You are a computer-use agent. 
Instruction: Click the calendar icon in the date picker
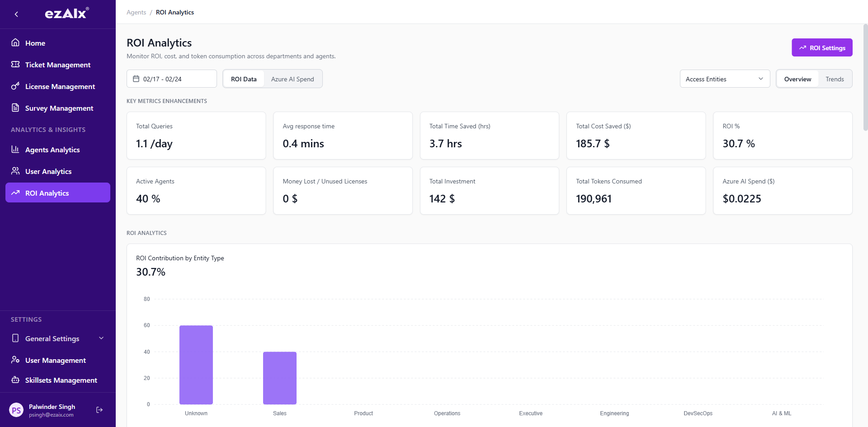(x=137, y=79)
